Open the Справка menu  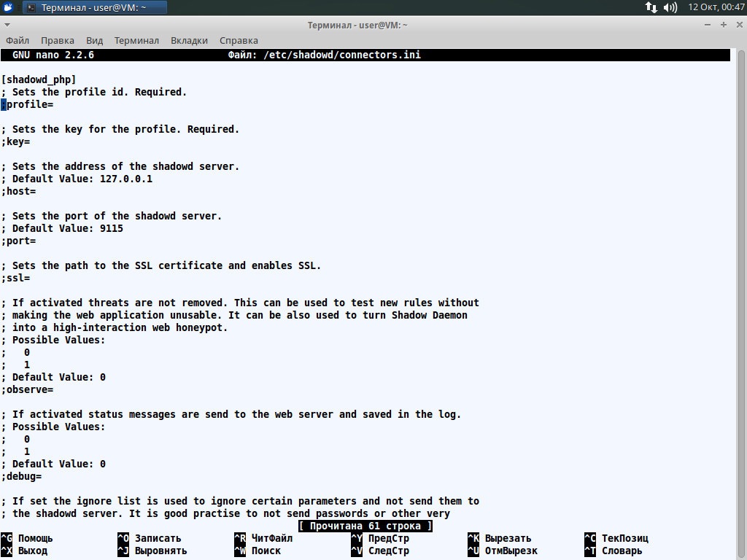click(239, 41)
